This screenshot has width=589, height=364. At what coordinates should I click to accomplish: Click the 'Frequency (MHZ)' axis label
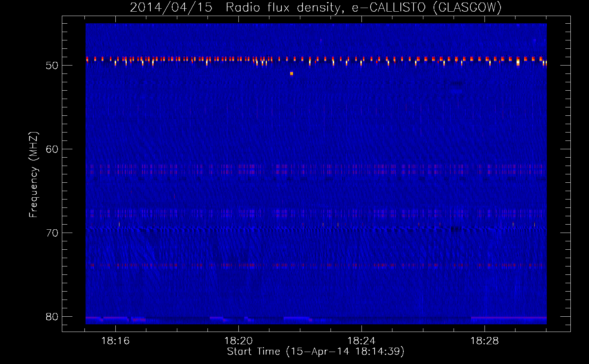[33, 175]
